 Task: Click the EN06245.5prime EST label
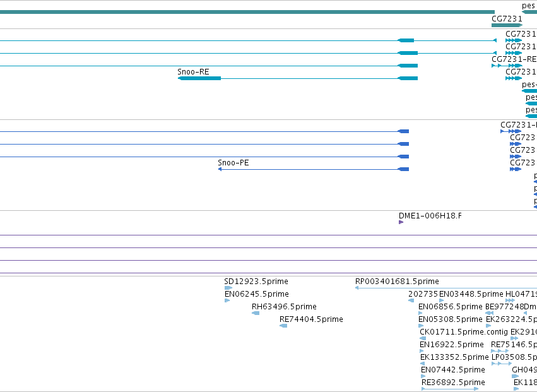coord(257,294)
